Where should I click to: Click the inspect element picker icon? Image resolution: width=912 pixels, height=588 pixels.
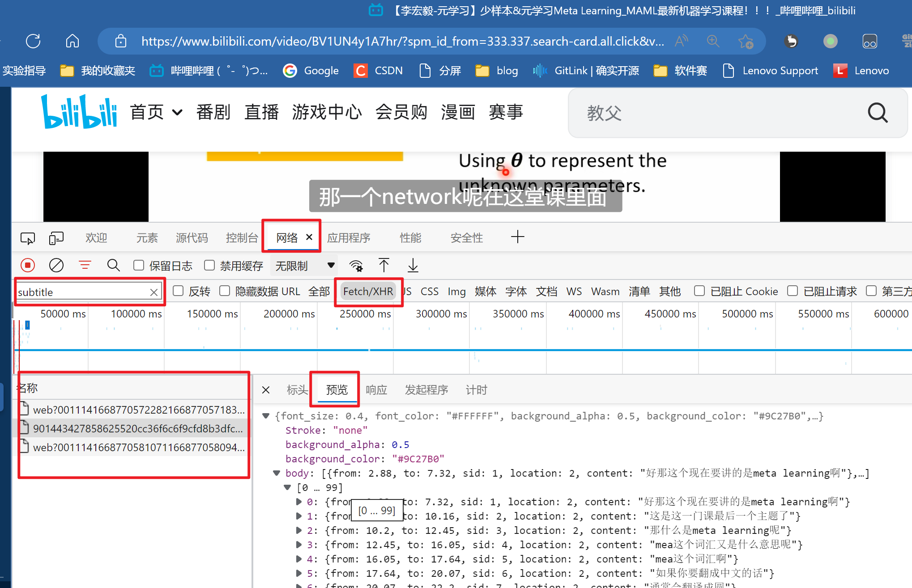click(x=28, y=238)
